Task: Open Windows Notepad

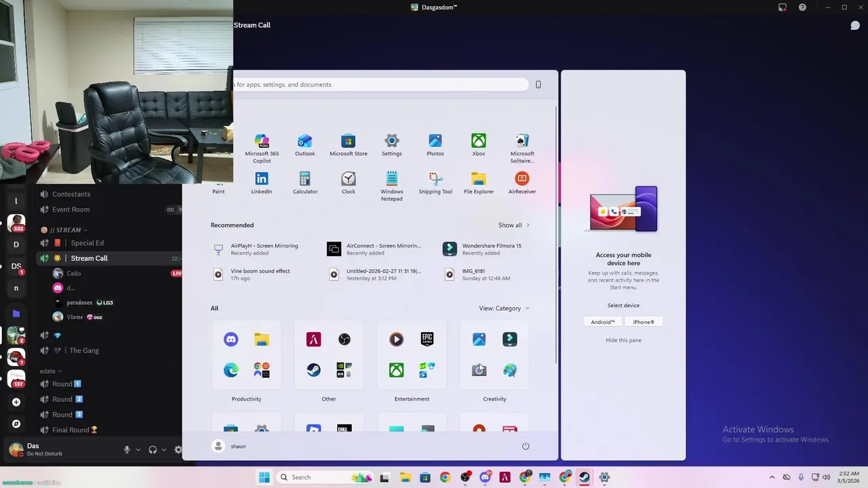Action: (x=392, y=186)
